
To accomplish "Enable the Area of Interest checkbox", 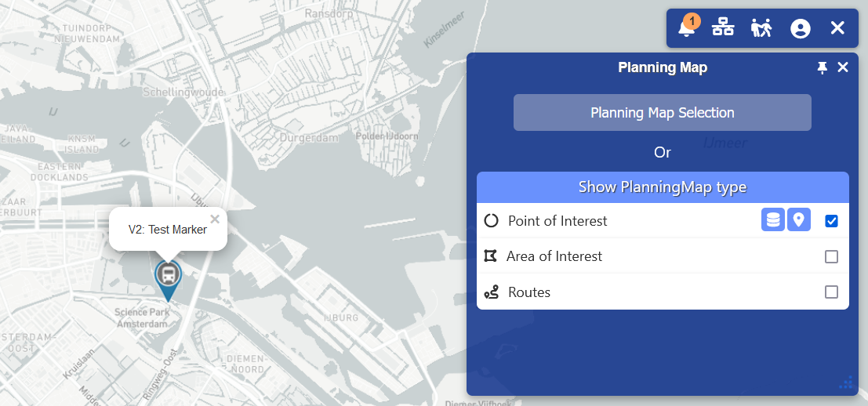I will point(832,256).
